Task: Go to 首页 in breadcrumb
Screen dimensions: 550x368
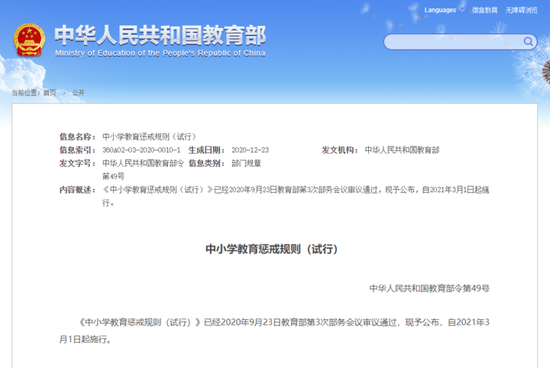Action: click(50, 93)
